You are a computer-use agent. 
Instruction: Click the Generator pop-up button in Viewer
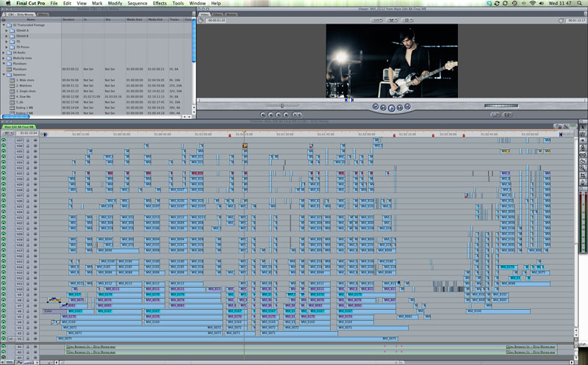pos(507,115)
